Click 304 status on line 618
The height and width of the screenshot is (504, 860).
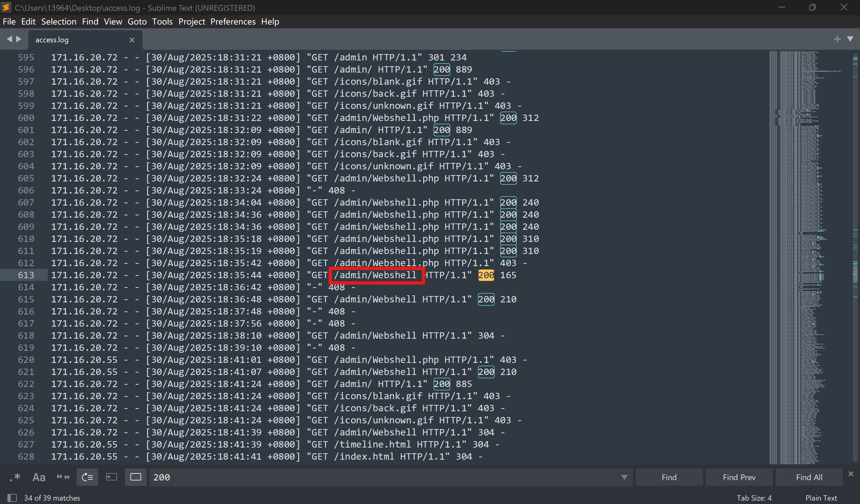click(x=486, y=335)
